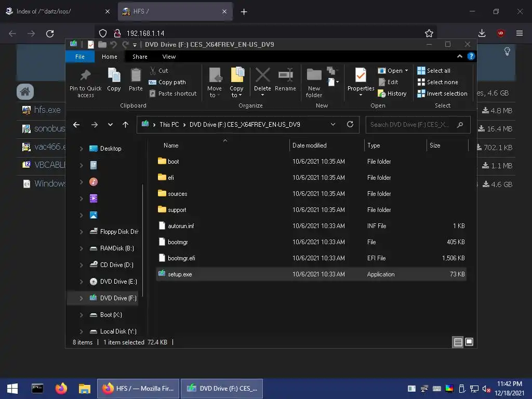
Task: Select the setup.exe file
Action: [311, 274]
